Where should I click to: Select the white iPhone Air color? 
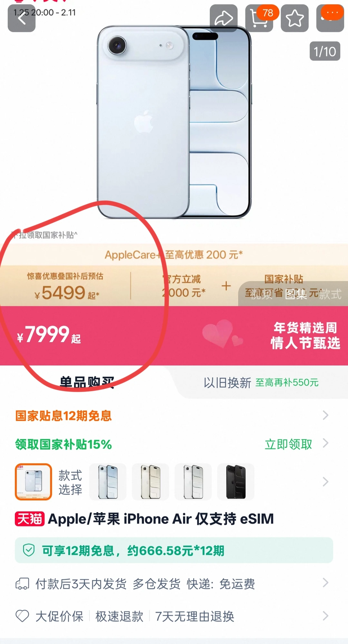(x=193, y=482)
